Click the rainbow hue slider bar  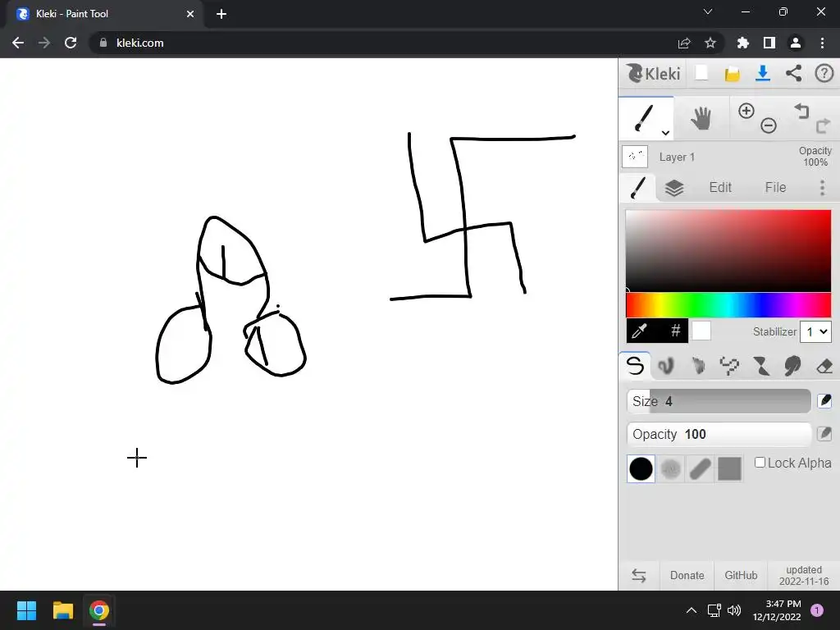pyautogui.click(x=728, y=305)
